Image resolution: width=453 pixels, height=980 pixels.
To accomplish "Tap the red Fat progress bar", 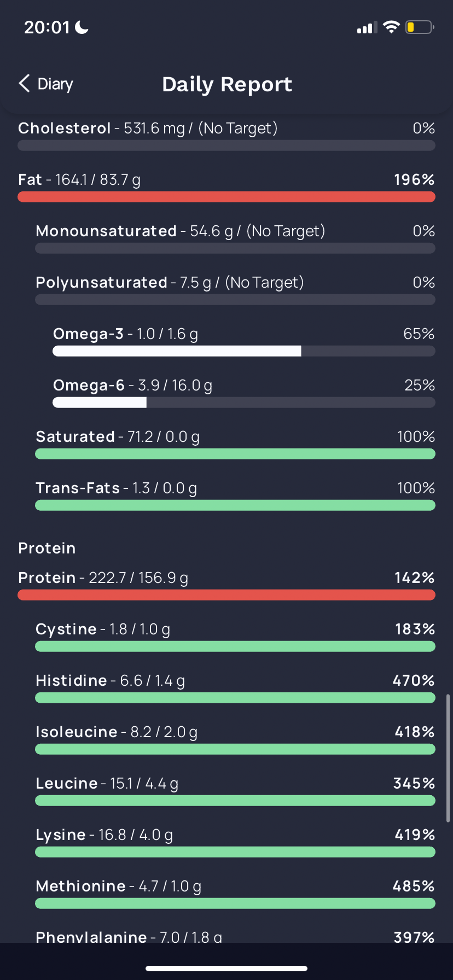I will [x=226, y=197].
